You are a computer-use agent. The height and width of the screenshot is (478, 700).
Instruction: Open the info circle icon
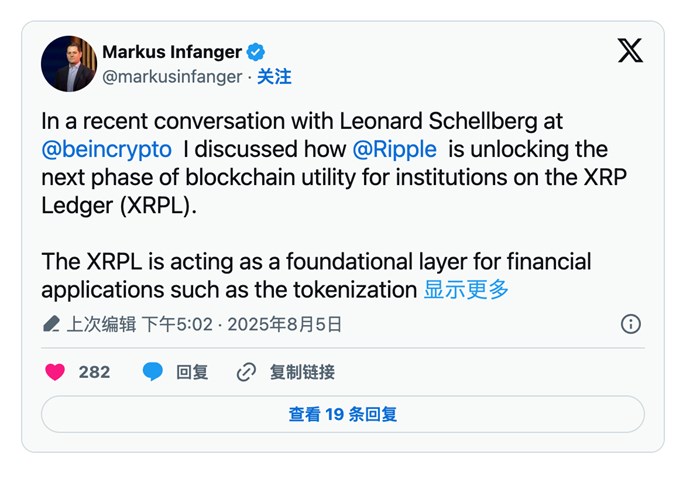631,324
